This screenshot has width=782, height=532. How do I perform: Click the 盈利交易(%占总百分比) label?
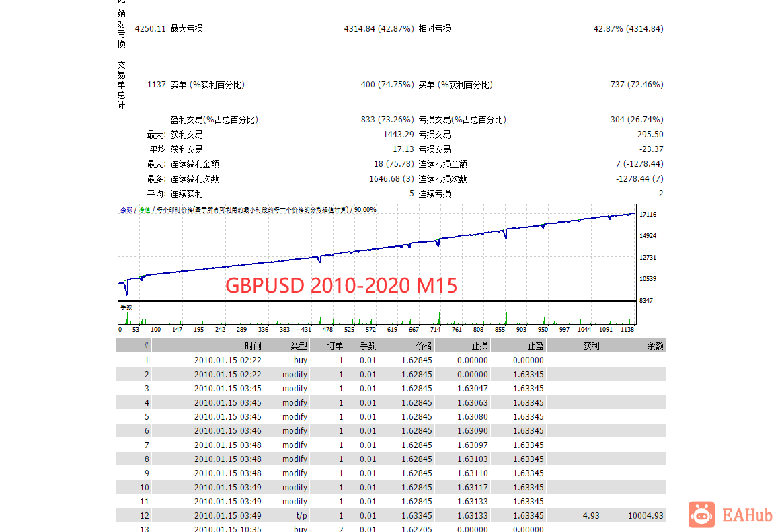(214, 120)
